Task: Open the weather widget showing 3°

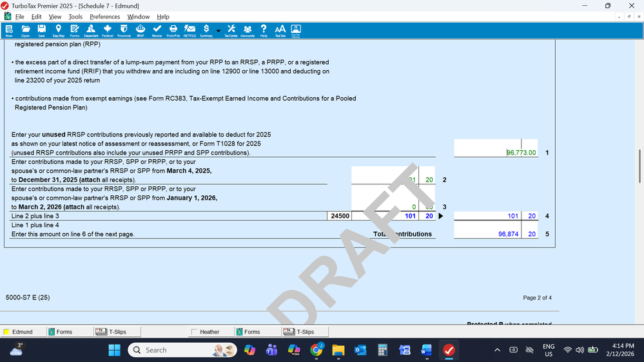Action: (16, 350)
